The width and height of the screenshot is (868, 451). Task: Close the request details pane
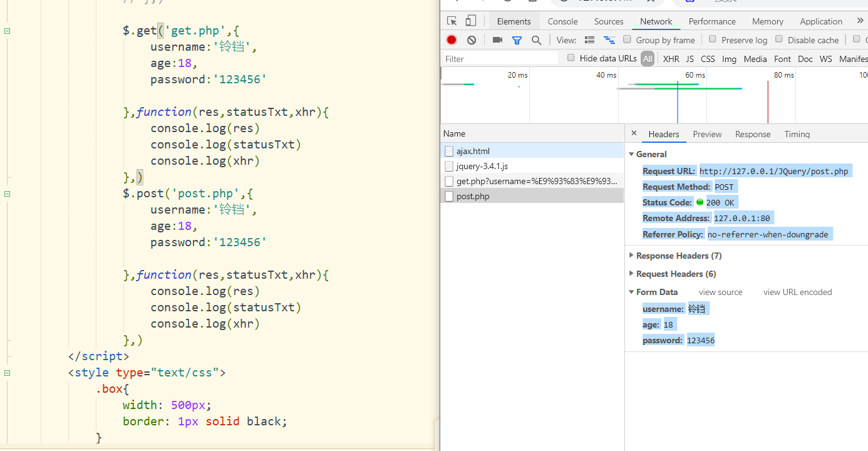click(x=634, y=133)
